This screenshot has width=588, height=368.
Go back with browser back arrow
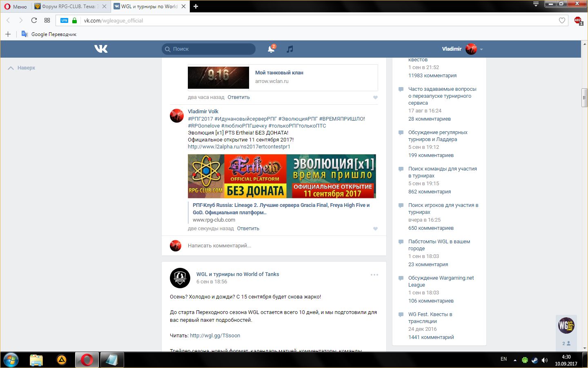click(x=8, y=20)
